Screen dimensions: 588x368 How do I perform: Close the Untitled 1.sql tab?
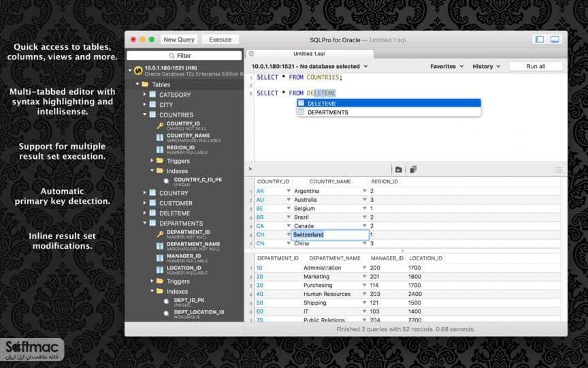(x=251, y=54)
